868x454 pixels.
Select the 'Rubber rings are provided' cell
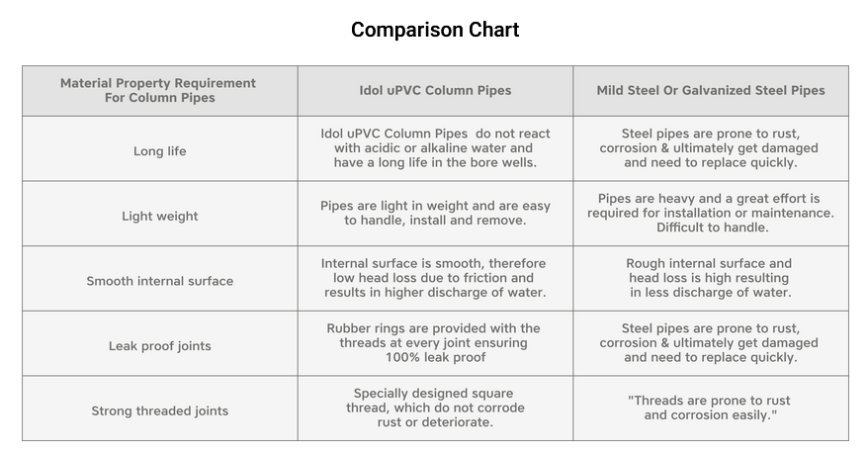(435, 342)
